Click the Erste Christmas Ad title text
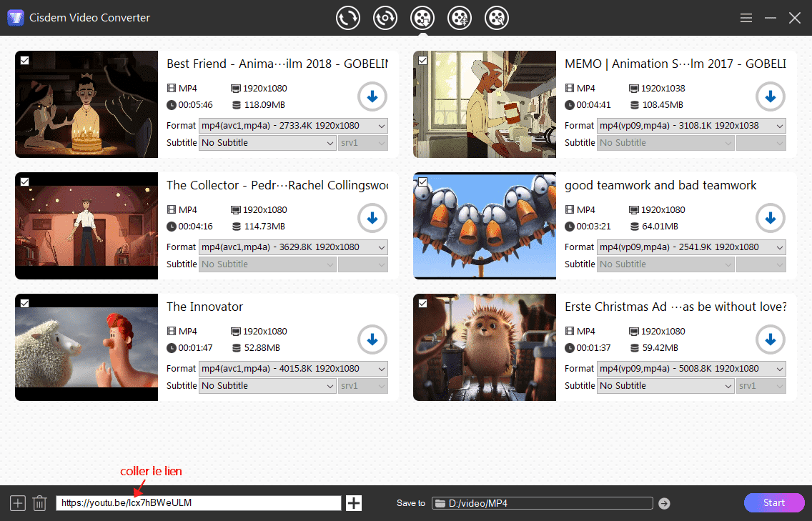 (x=675, y=307)
